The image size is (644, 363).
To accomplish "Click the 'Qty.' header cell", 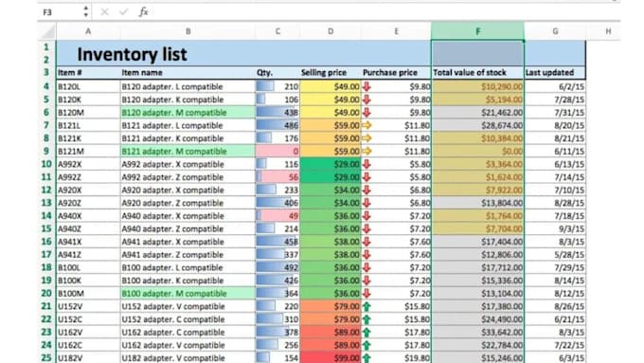I will click(277, 73).
